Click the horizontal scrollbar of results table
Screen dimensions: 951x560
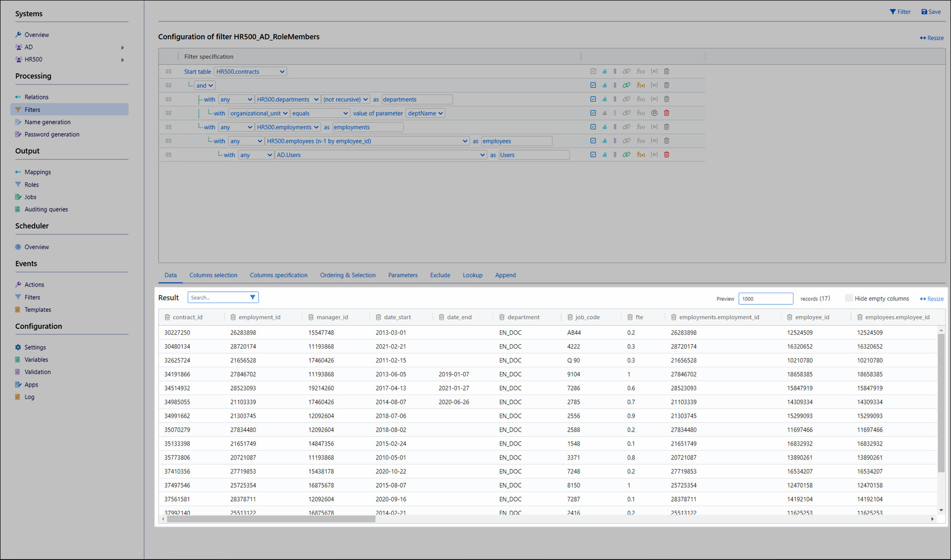[x=271, y=519]
